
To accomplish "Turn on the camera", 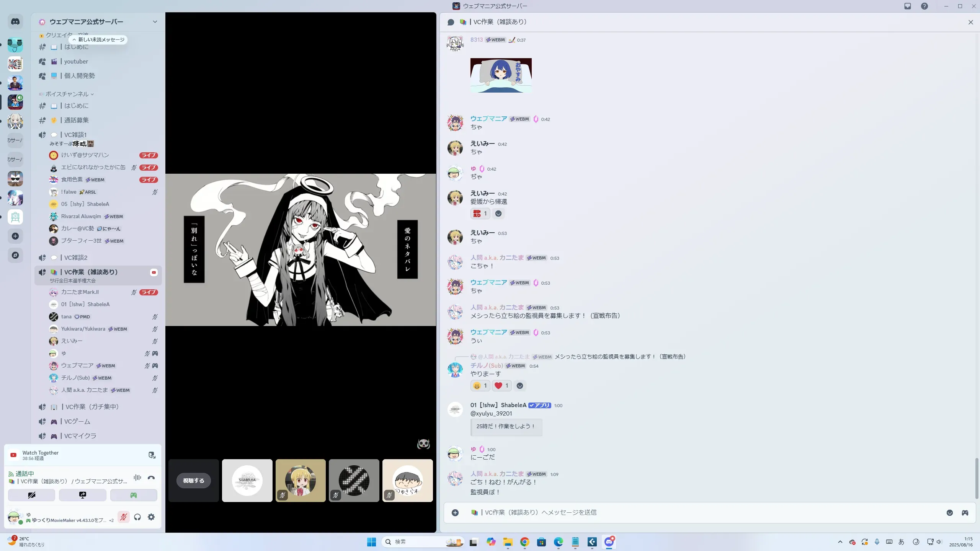I will click(x=31, y=495).
